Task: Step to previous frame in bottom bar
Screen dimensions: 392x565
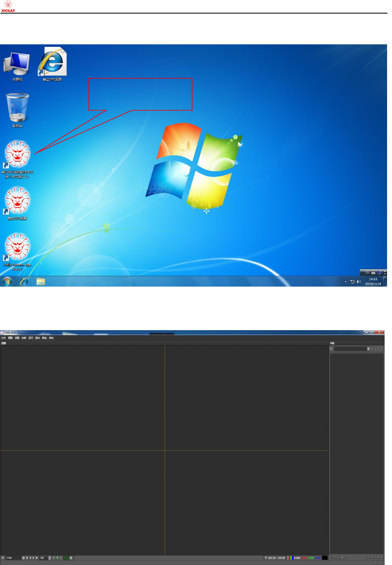Action: pos(30,558)
